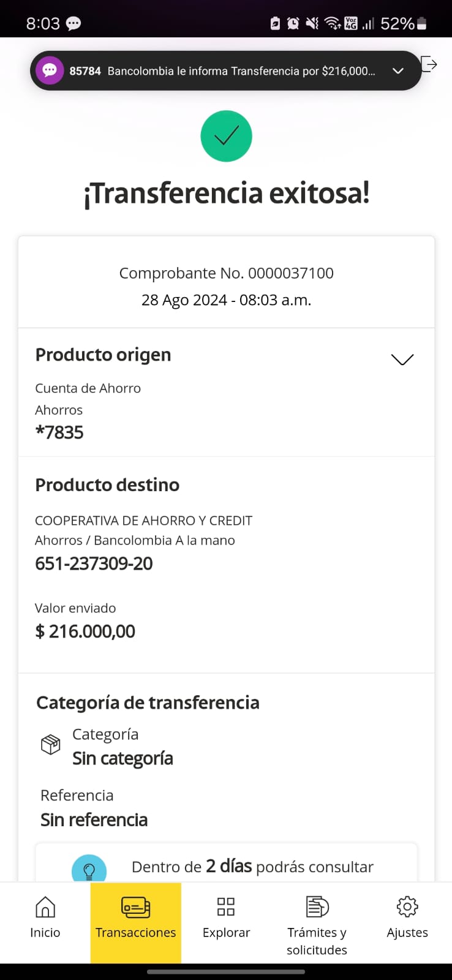Tap the green success checkmark icon
Image resolution: width=452 pixels, height=980 pixels.
[226, 136]
